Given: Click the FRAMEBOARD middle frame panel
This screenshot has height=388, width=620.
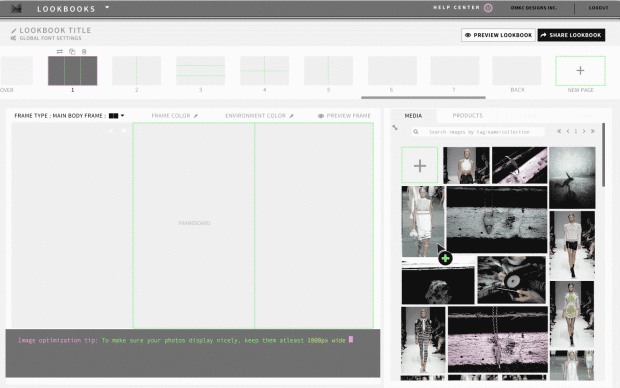Looking at the screenshot, I should click(194, 225).
